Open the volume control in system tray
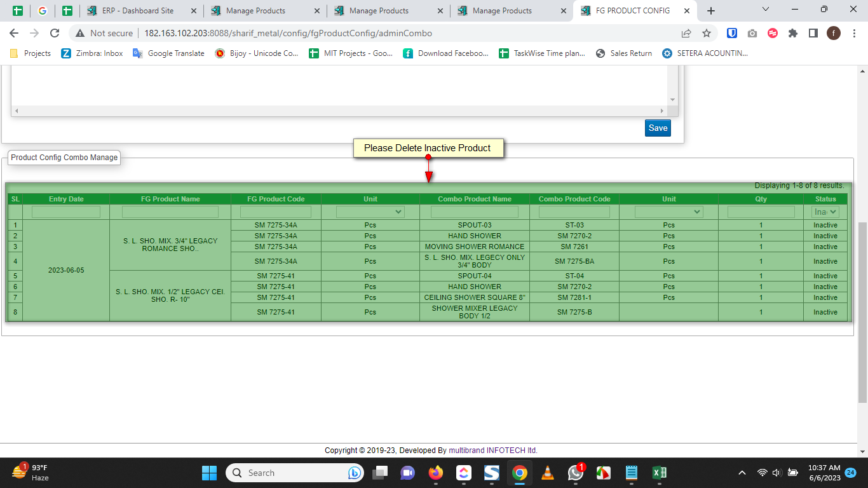The image size is (868, 488). point(776,473)
